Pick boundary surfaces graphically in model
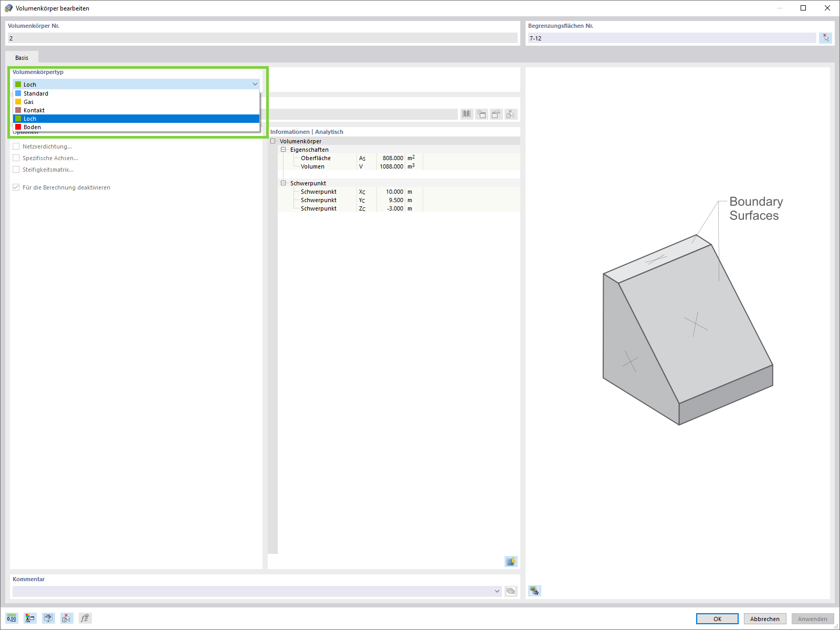The image size is (840, 630). pos(826,38)
